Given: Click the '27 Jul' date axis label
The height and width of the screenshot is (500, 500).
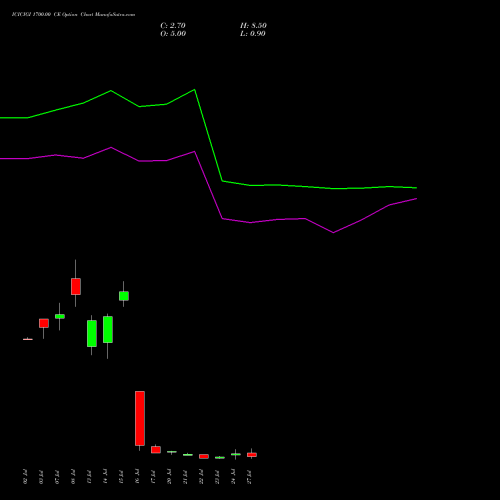Looking at the screenshot, I should click(249, 477).
